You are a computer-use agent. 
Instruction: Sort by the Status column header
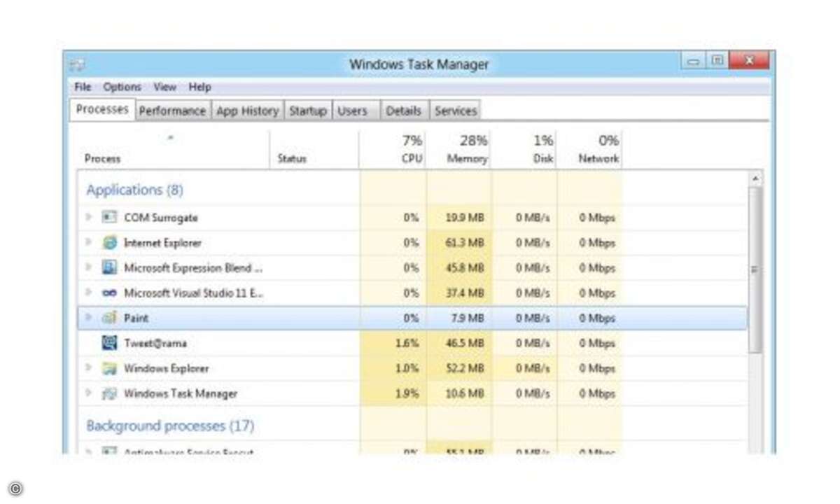[x=292, y=159]
